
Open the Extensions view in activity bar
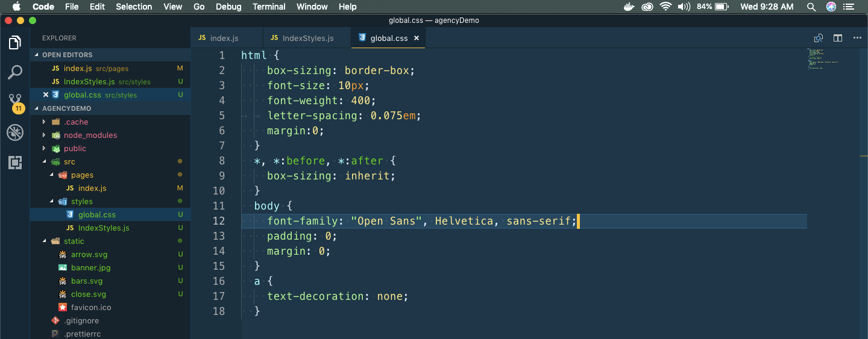click(x=15, y=162)
